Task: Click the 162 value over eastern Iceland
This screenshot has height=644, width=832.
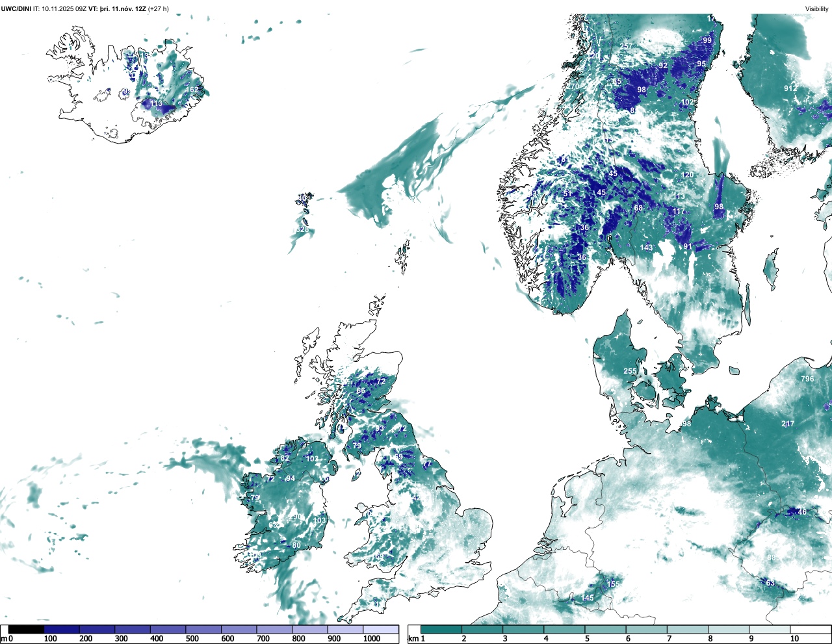Action: click(x=192, y=90)
